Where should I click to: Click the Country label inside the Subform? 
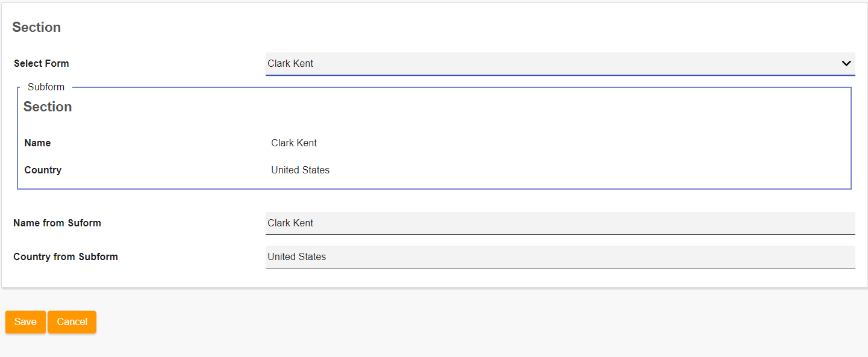click(43, 170)
